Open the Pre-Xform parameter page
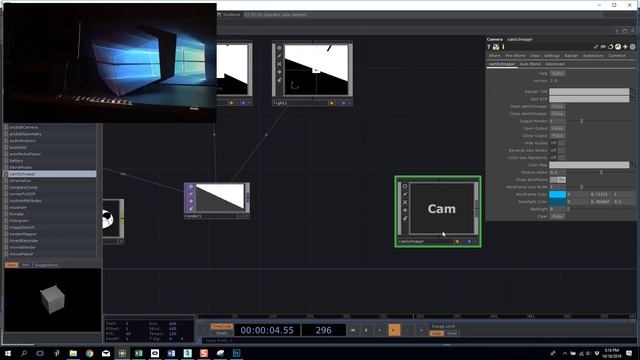The width and height of the screenshot is (640, 360). click(515, 56)
